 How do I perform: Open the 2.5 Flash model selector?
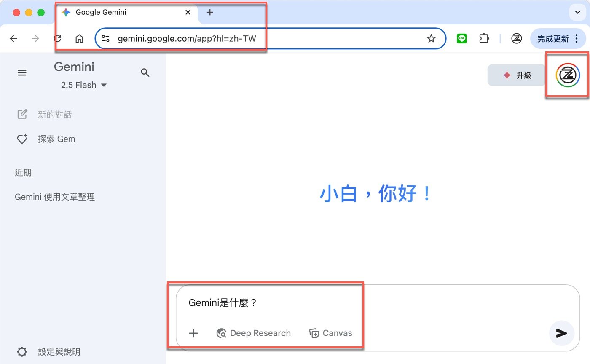point(84,85)
